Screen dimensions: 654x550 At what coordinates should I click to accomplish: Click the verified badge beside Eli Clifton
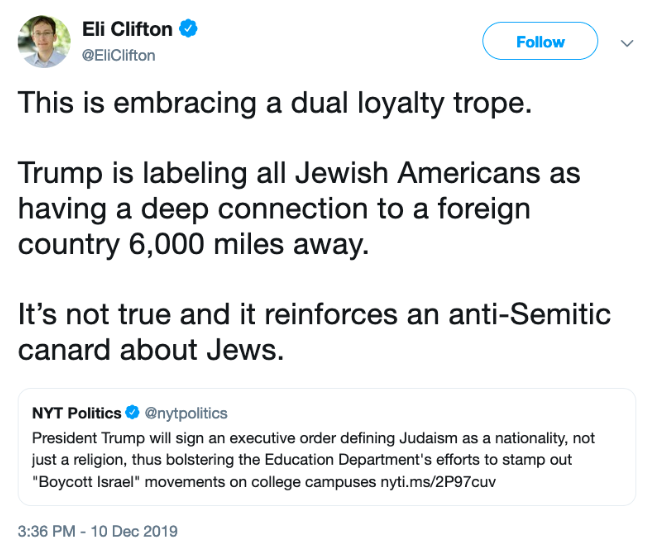point(188,30)
